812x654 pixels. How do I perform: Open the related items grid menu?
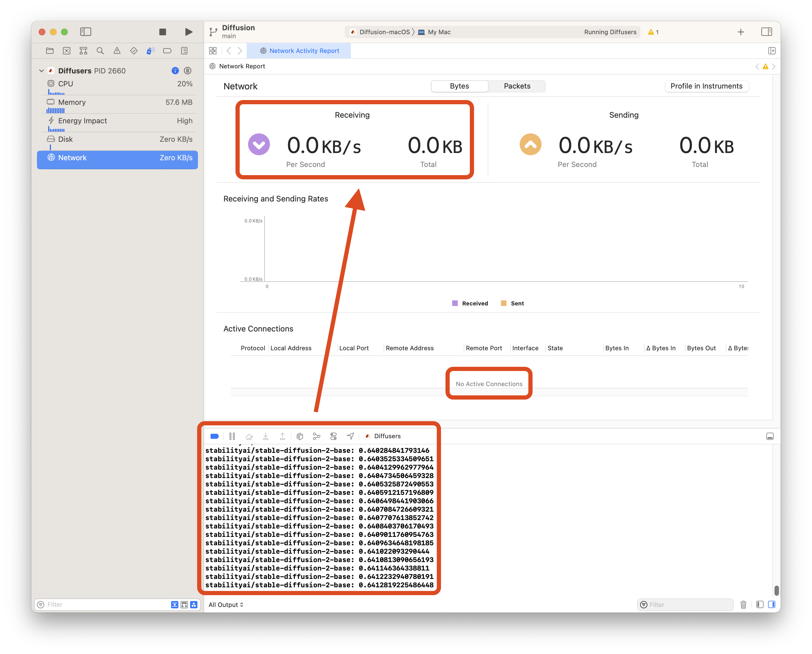[213, 50]
